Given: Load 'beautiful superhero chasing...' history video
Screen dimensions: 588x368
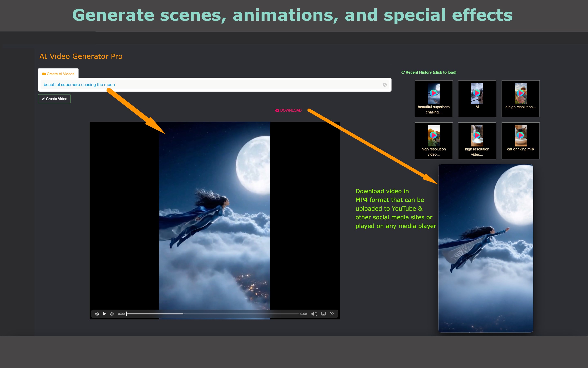Looking at the screenshot, I should pos(433,99).
